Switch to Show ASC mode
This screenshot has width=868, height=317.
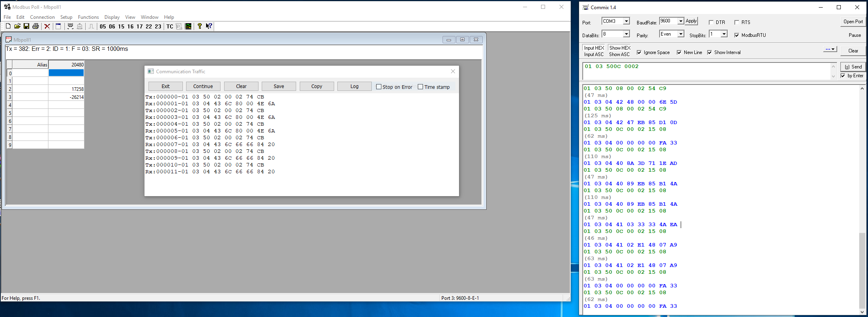click(619, 54)
